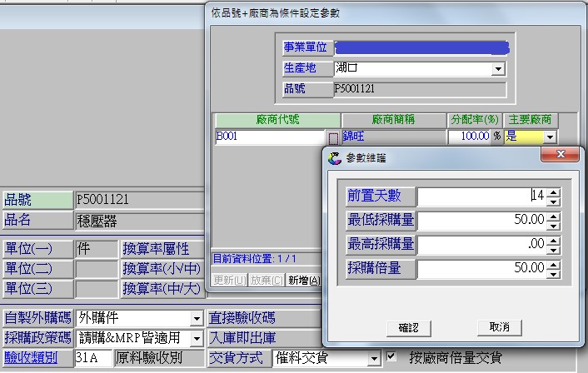The width and height of the screenshot is (588, 373).
Task: Click the 原料驗收別 description field
Action: (159, 358)
